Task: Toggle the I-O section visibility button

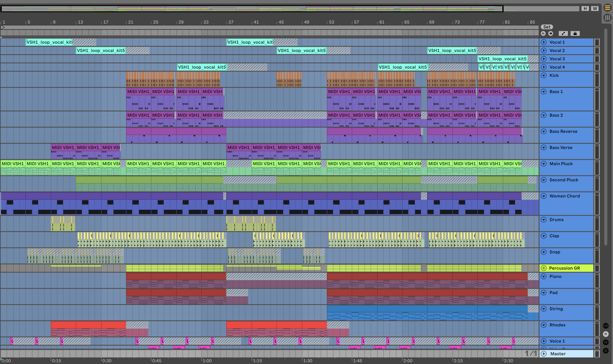Action: [x=606, y=326]
